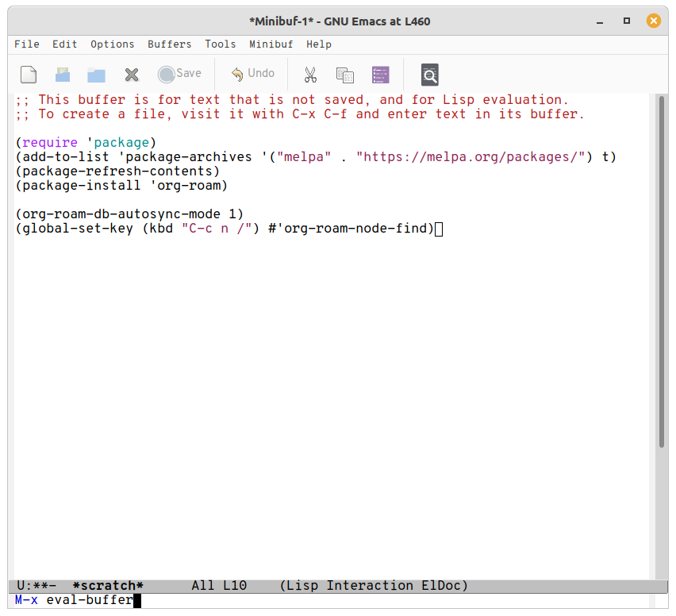Open the Options menu

coord(111,44)
